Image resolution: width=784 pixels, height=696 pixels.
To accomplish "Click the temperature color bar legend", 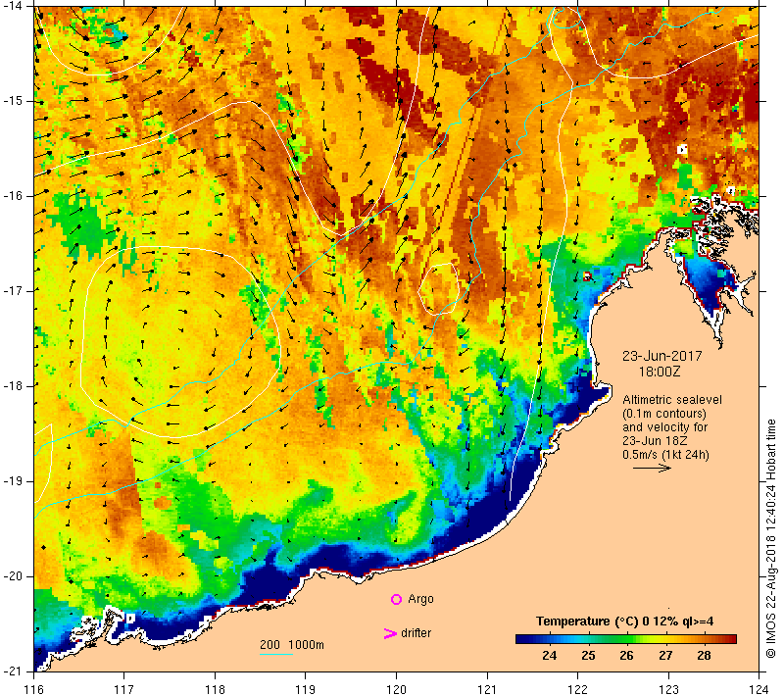I will pyautogui.click(x=626, y=639).
